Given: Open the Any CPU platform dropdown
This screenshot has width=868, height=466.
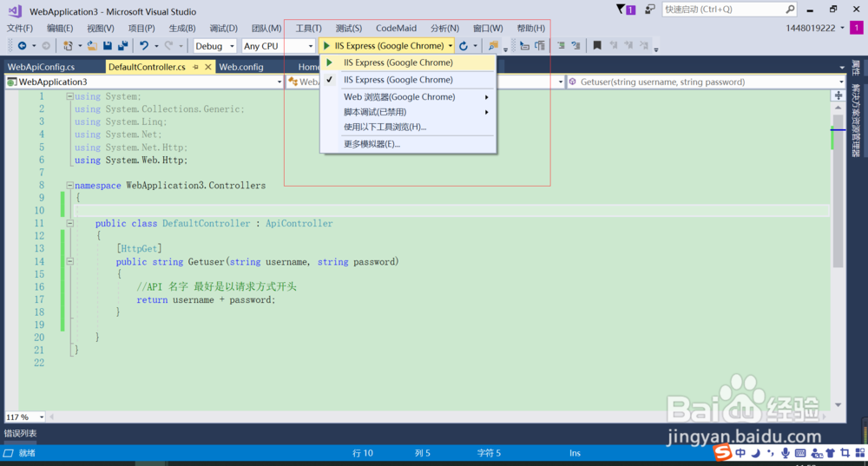Looking at the screenshot, I should 279,46.
